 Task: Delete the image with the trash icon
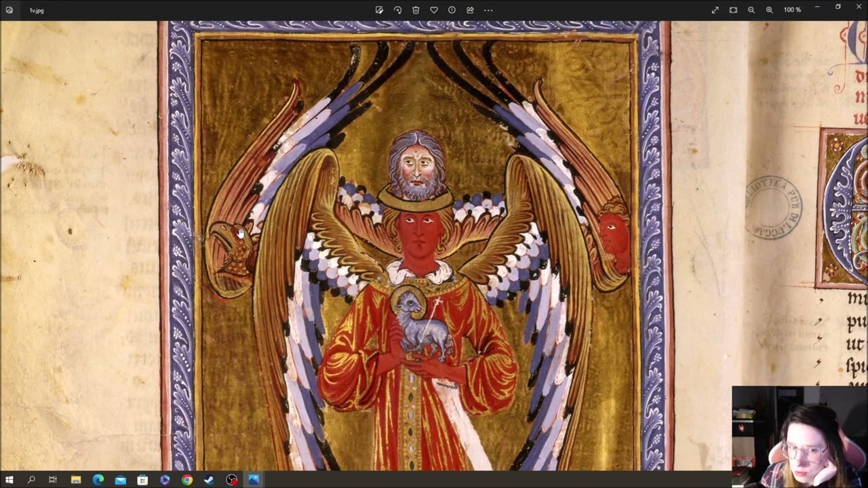tap(416, 10)
